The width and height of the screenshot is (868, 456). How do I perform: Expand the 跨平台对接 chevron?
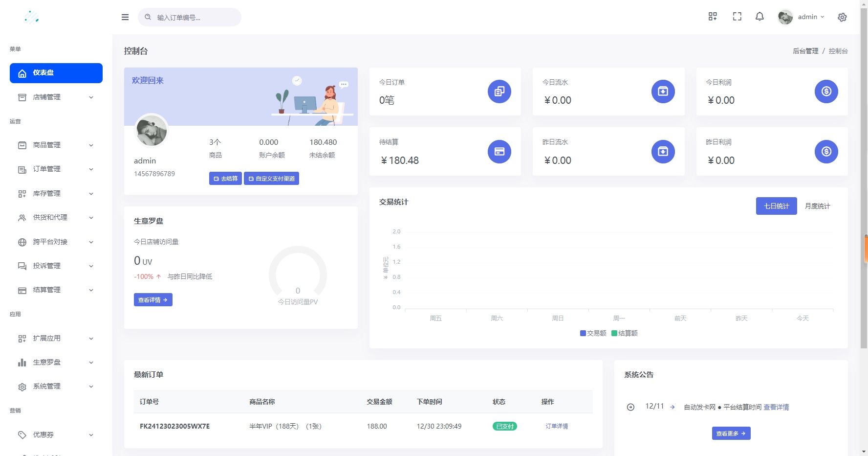tap(91, 242)
